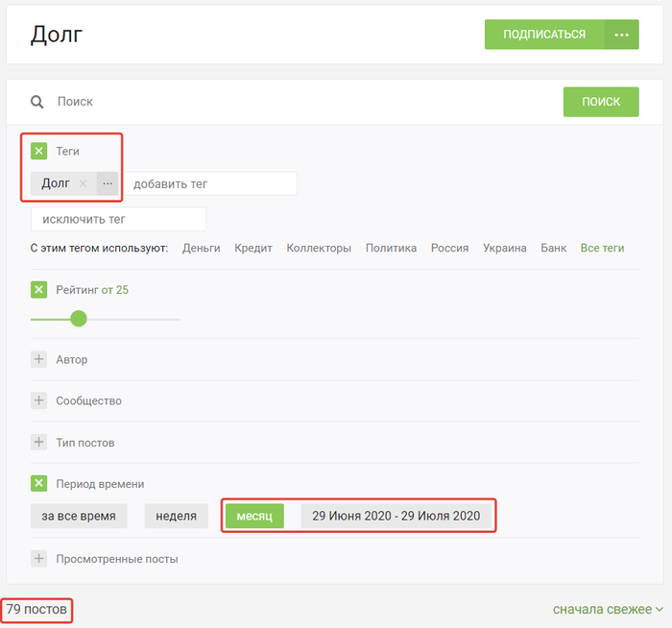The width and height of the screenshot is (672, 628).
Task: Collapse the Теги filter section
Action: 39,151
